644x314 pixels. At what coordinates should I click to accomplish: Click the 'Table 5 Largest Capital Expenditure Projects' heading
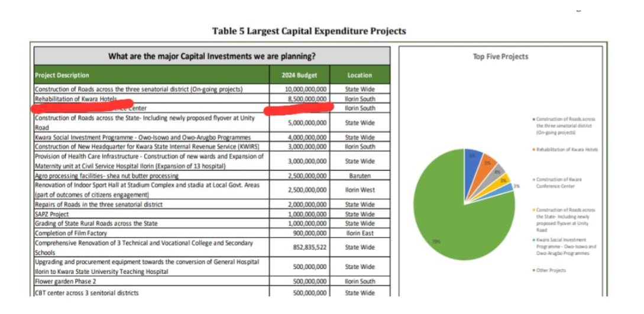pyautogui.click(x=309, y=31)
